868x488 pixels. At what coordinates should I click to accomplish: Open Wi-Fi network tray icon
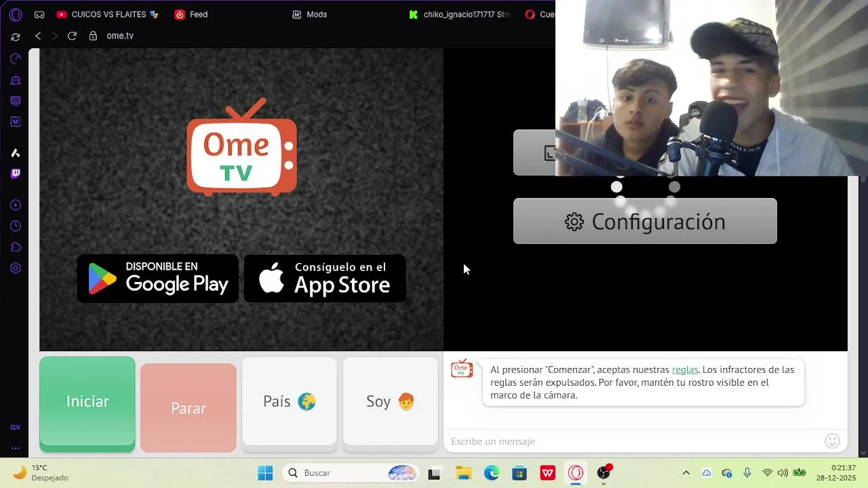point(767,473)
